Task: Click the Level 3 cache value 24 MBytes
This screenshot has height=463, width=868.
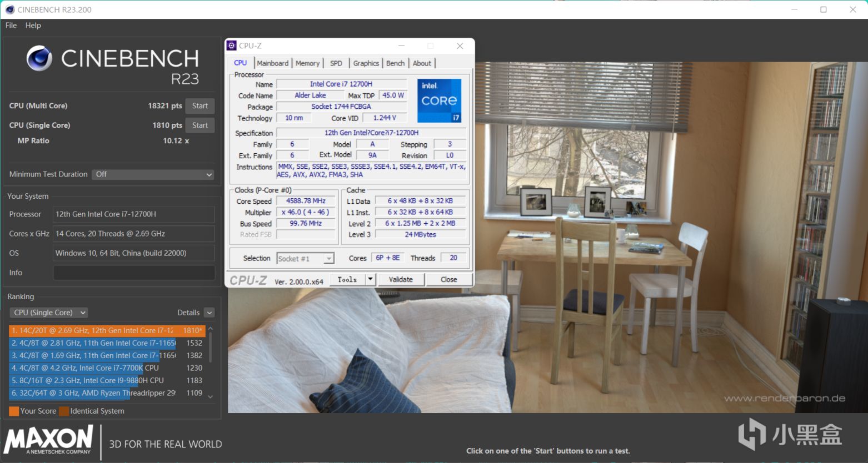Action: 421,234
